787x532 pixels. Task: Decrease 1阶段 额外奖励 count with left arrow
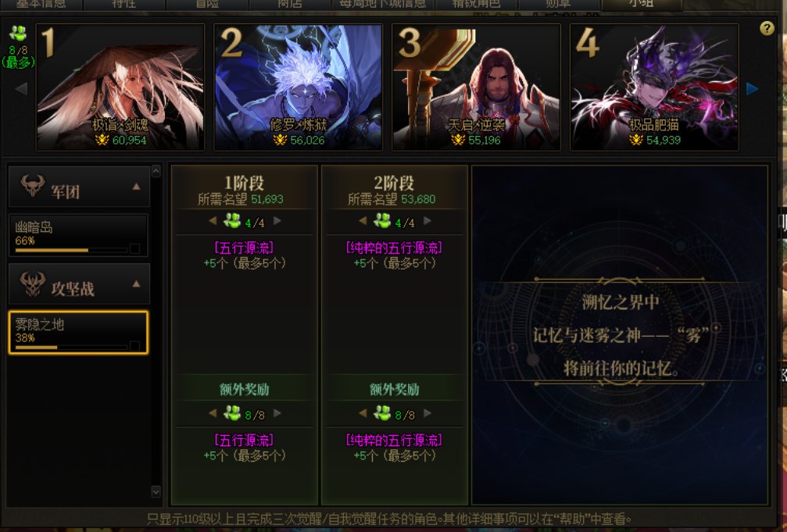[213, 413]
